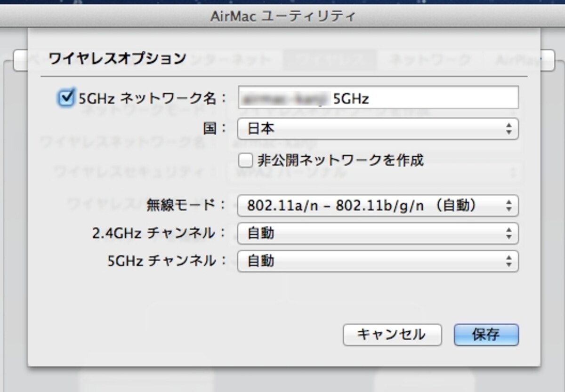Open the 国 dropdown showing 日本
The width and height of the screenshot is (565, 392).
(378, 128)
